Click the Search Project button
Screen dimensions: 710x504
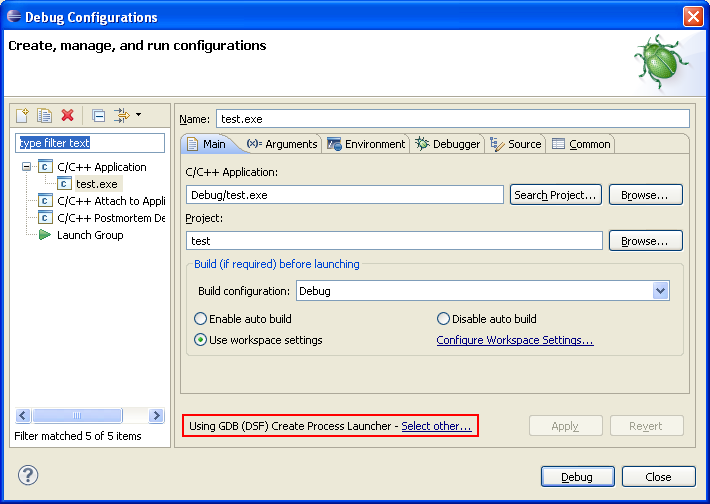pyautogui.click(x=556, y=195)
